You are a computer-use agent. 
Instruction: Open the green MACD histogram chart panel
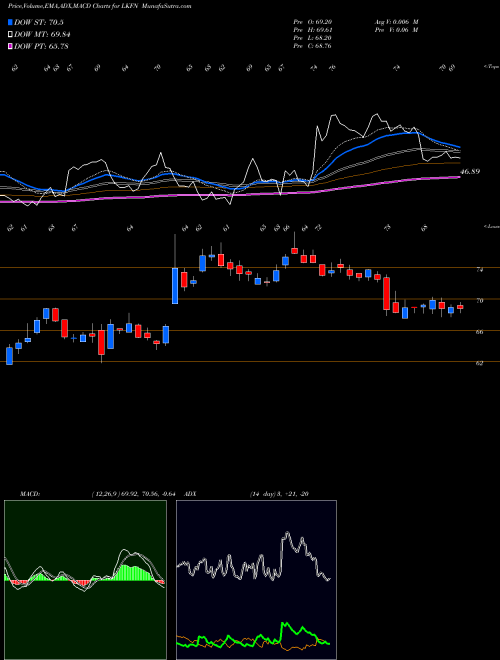click(x=85, y=580)
